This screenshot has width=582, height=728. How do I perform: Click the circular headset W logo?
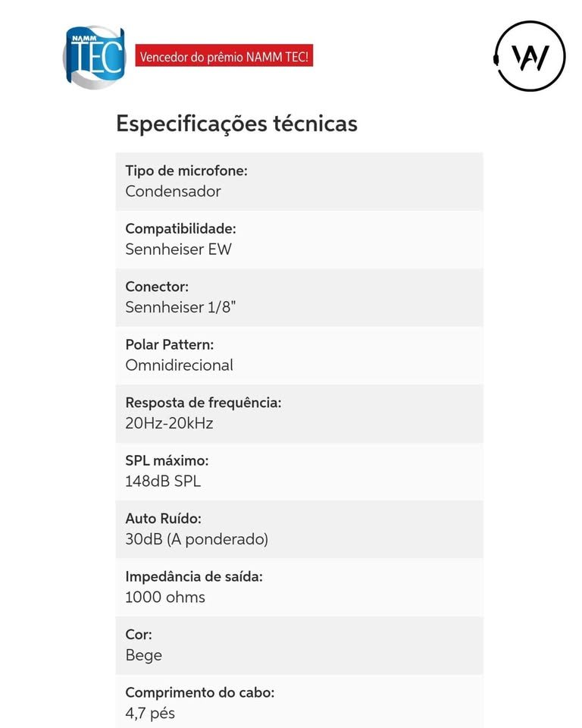point(530,57)
